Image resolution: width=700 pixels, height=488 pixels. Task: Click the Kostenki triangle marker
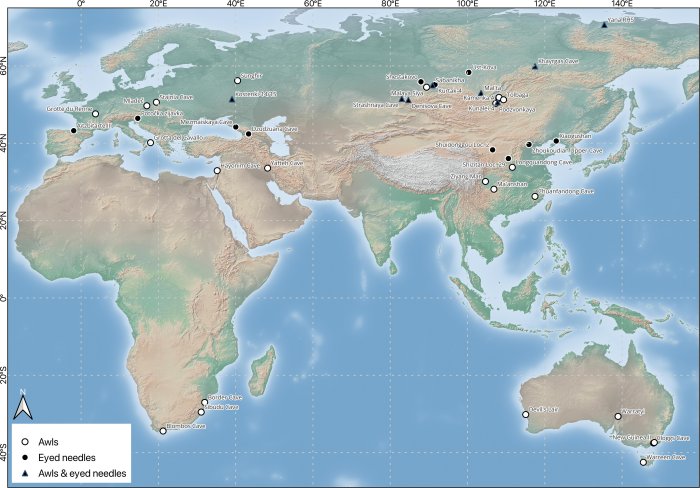click(x=232, y=99)
